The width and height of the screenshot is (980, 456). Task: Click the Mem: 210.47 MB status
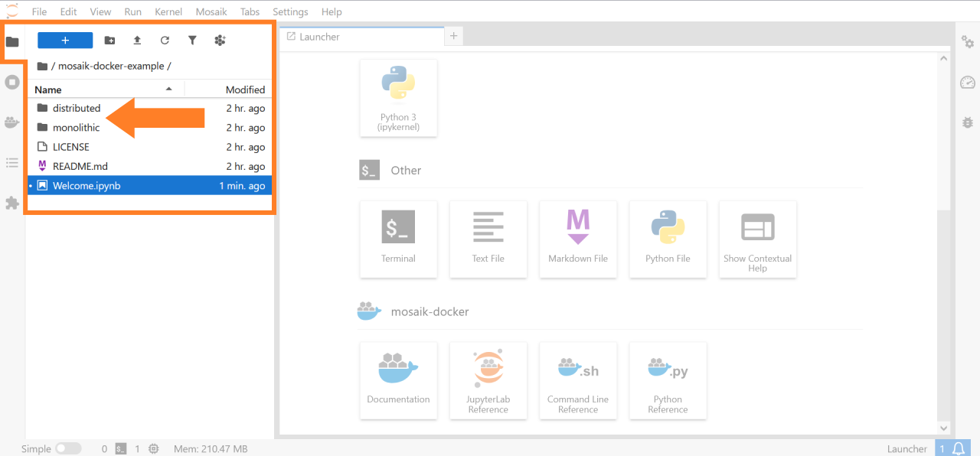click(211, 449)
